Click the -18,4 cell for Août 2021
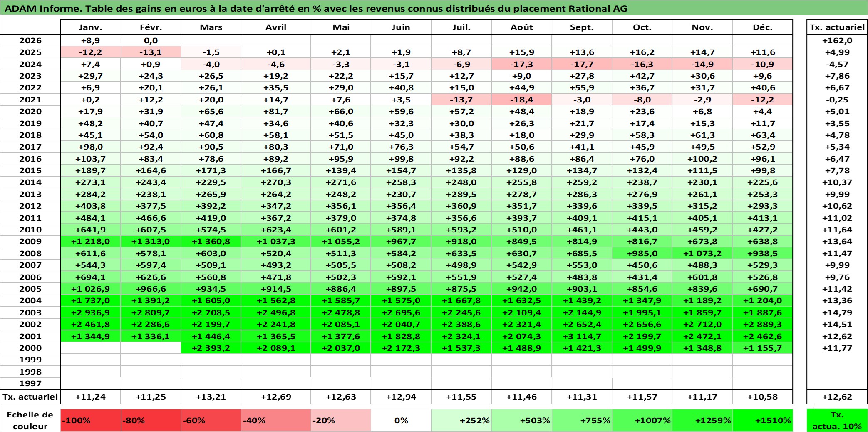Viewport: 868px width, 432px height. (x=522, y=100)
